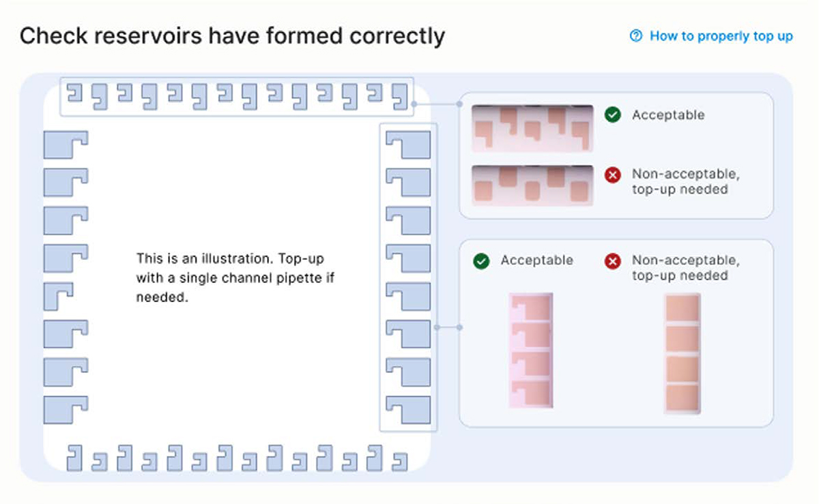The height and width of the screenshot is (504, 819).
Task: Select the acceptable side reservoir photo
Action: [x=530, y=351]
